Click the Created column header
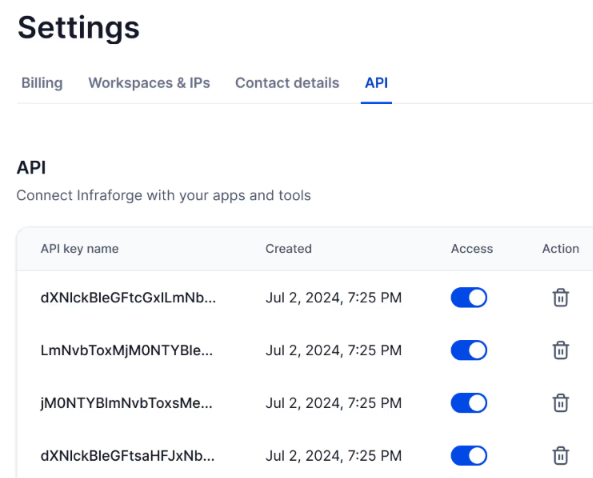Viewport: 593px width, 478px height. pos(289,249)
